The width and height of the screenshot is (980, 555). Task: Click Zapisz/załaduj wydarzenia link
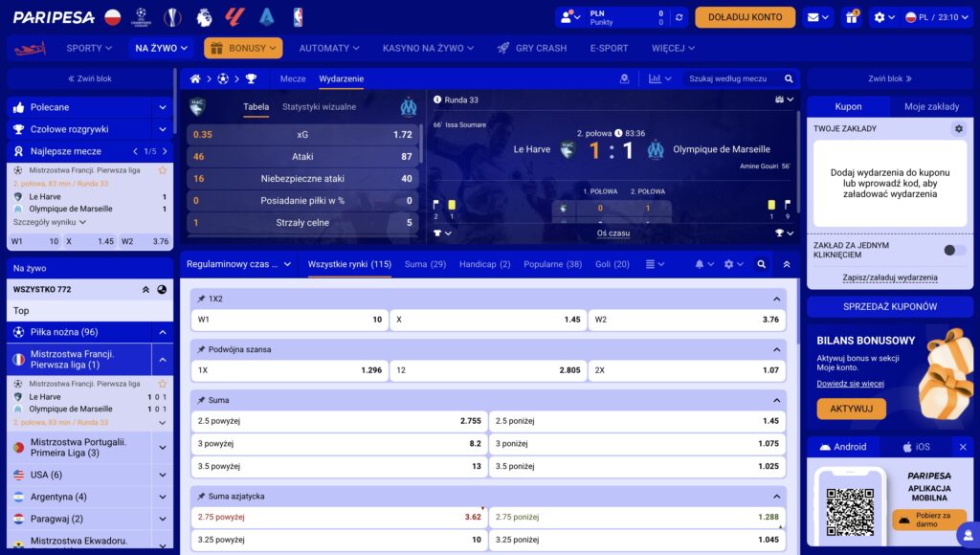[890, 277]
